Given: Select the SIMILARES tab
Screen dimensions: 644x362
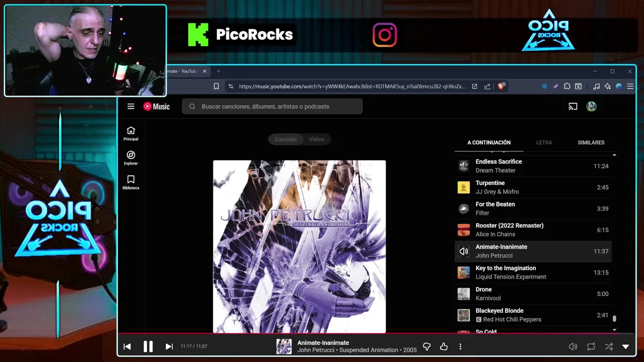Looking at the screenshot, I should (x=591, y=142).
